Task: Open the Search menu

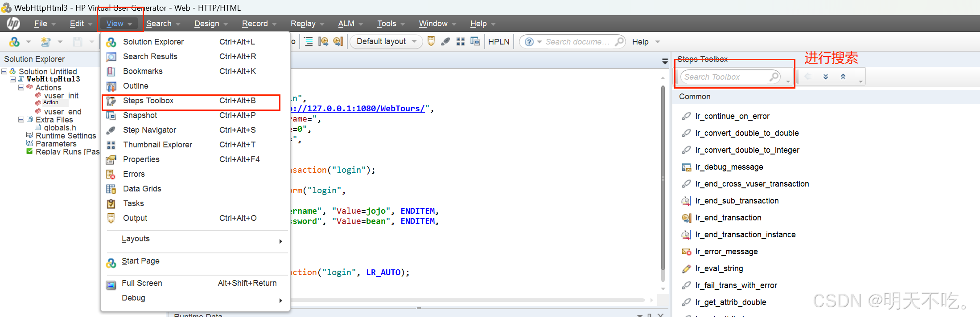Action: [x=163, y=24]
